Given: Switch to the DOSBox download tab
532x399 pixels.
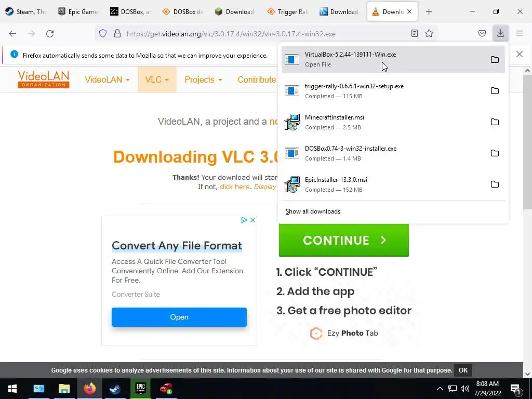Looking at the screenshot, I should tap(183, 12).
